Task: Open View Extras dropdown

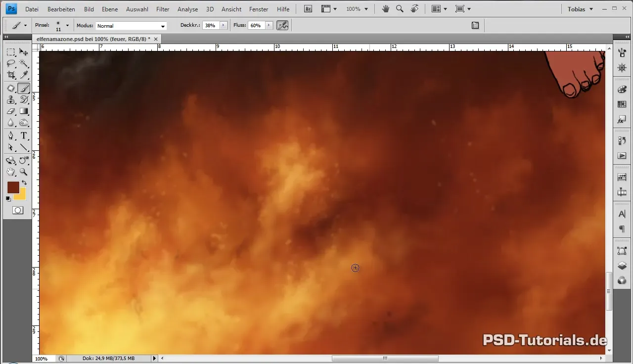Action: coord(328,9)
